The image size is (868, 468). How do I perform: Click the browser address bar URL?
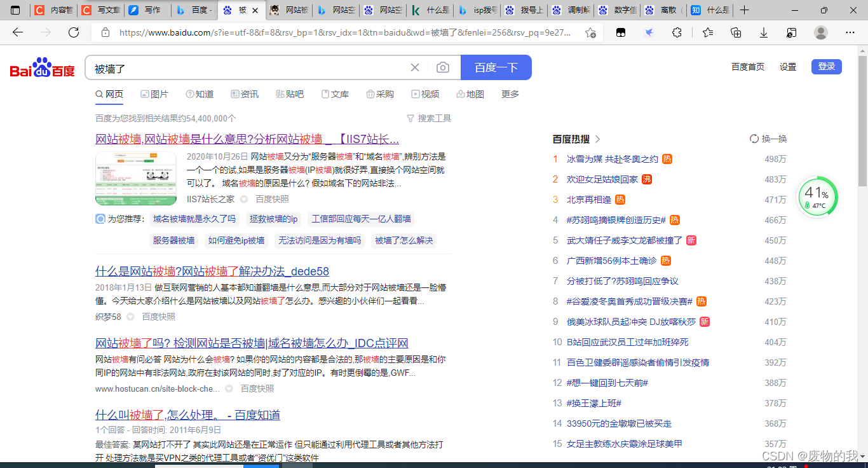[x=345, y=32]
